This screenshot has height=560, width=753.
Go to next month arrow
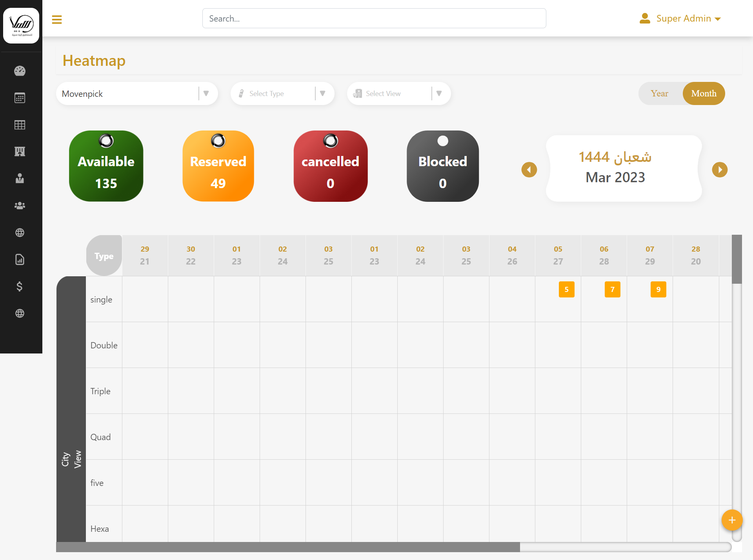coord(720,170)
